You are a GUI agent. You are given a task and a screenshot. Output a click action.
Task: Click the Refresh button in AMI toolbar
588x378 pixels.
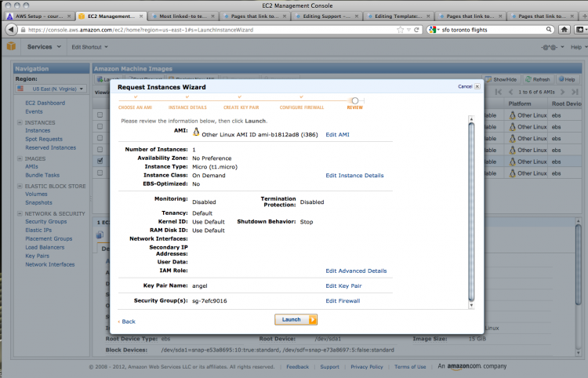537,79
